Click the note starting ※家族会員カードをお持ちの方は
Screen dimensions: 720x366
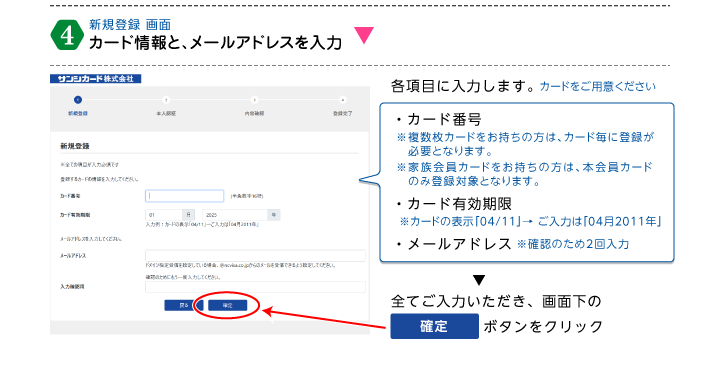(524, 174)
